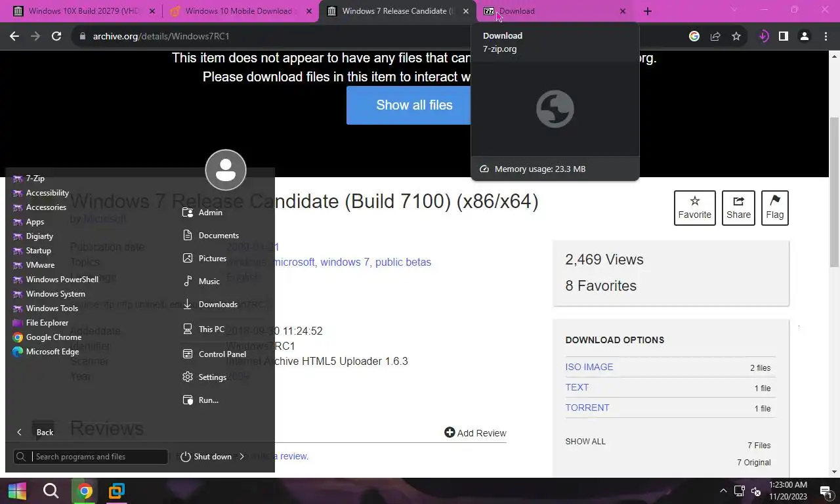Share this archive item
The width and height of the screenshot is (840, 504).
click(x=738, y=207)
